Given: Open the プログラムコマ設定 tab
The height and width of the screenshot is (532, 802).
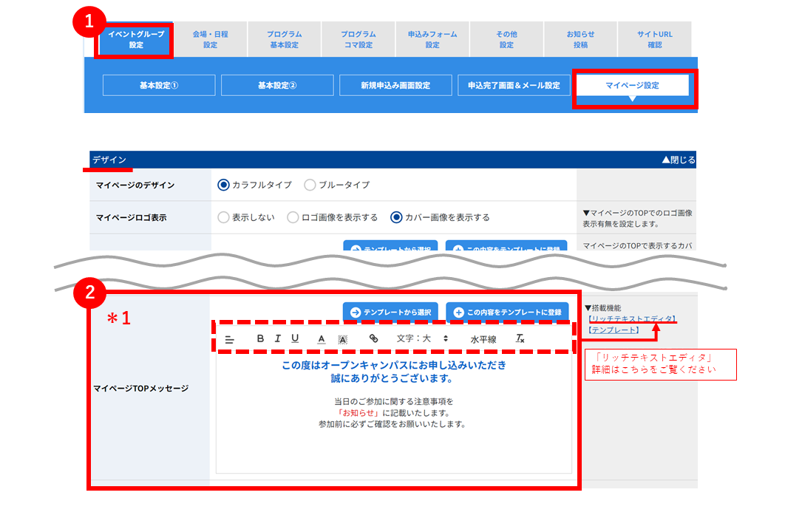Looking at the screenshot, I should pos(358,39).
